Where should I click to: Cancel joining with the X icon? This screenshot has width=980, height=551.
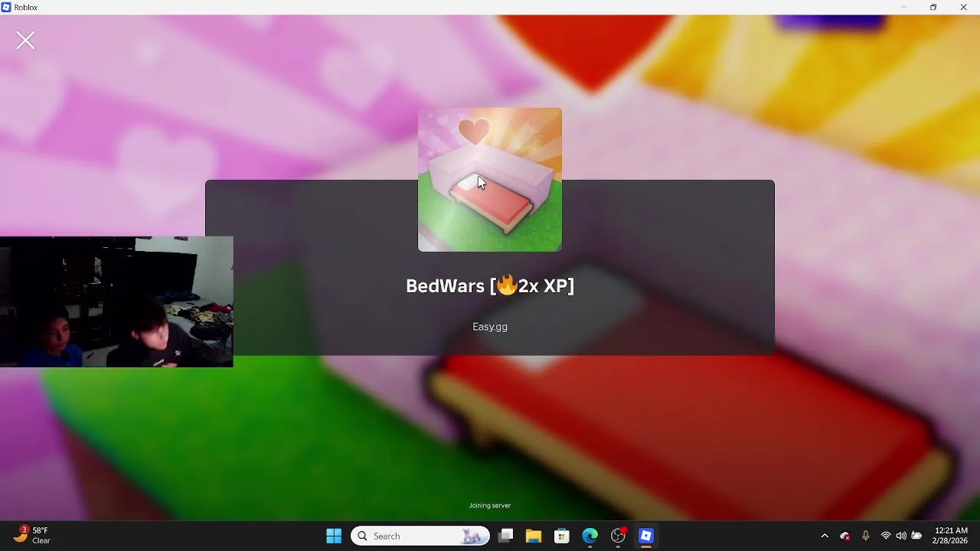point(25,41)
